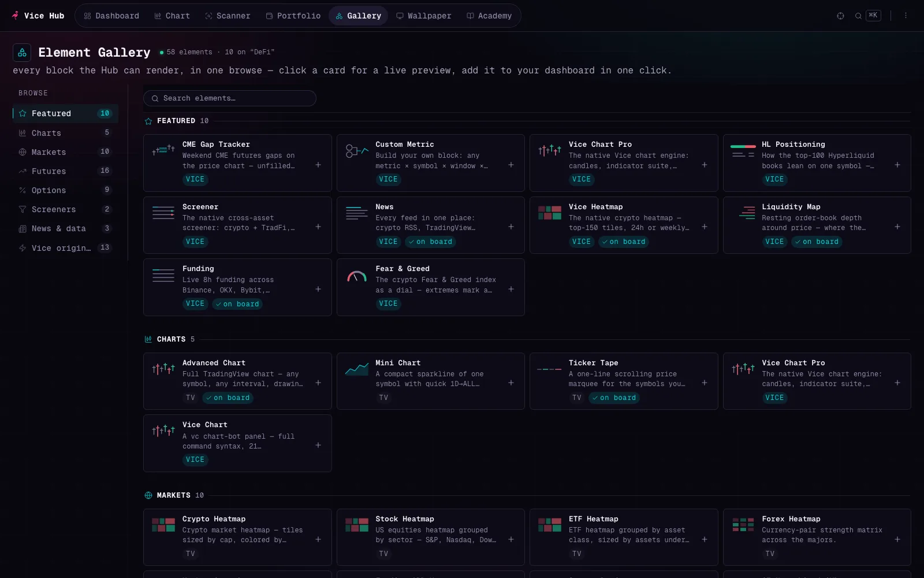This screenshot has height=578, width=924.
Task: Select Futures category in sidebar
Action: click(x=65, y=171)
